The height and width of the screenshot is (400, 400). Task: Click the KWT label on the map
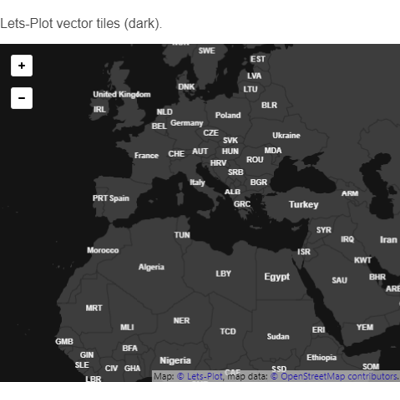pos(362,260)
